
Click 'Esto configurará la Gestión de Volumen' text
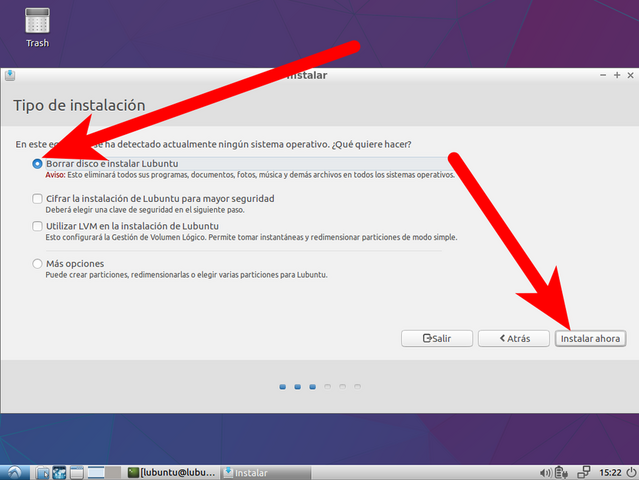251,237
